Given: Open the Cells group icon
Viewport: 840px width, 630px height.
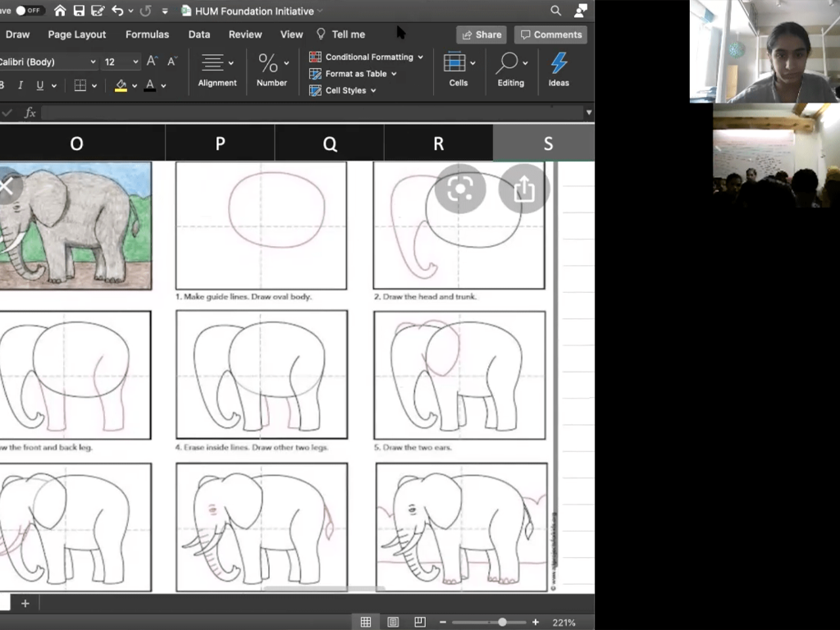Looking at the screenshot, I should pyautogui.click(x=454, y=62).
